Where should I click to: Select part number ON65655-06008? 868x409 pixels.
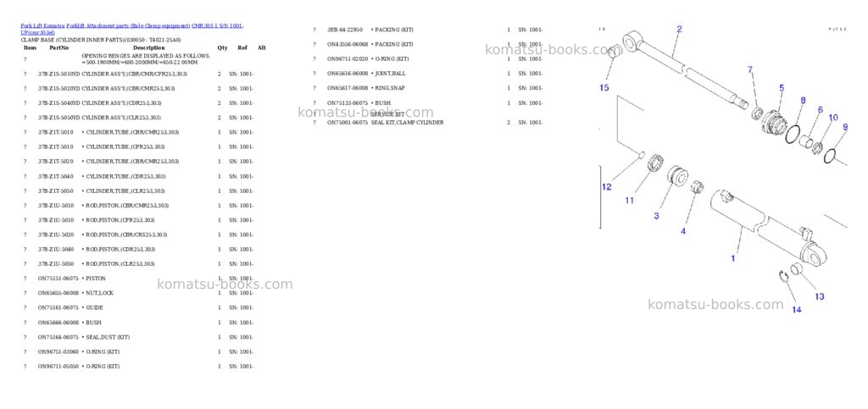pyautogui.click(x=58, y=294)
